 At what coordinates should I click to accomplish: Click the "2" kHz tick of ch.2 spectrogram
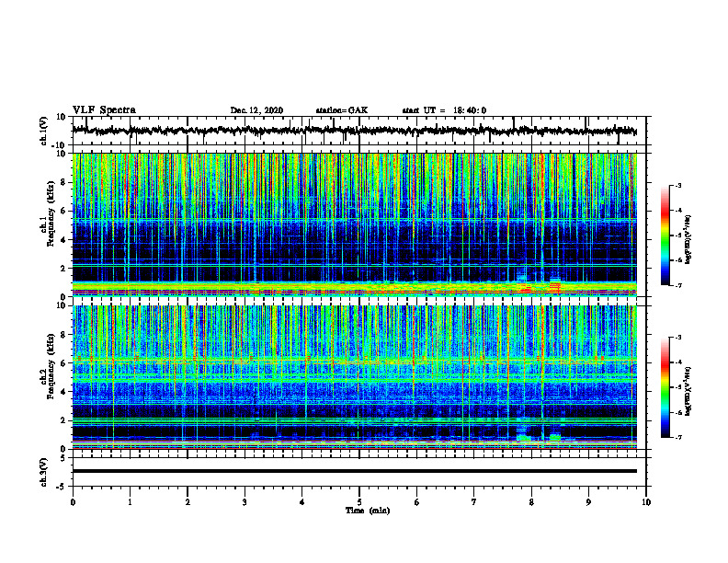pyautogui.click(x=63, y=420)
